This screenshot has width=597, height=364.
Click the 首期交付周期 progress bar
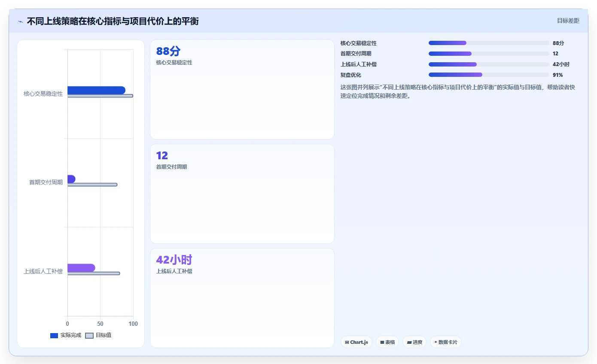[x=489, y=54]
